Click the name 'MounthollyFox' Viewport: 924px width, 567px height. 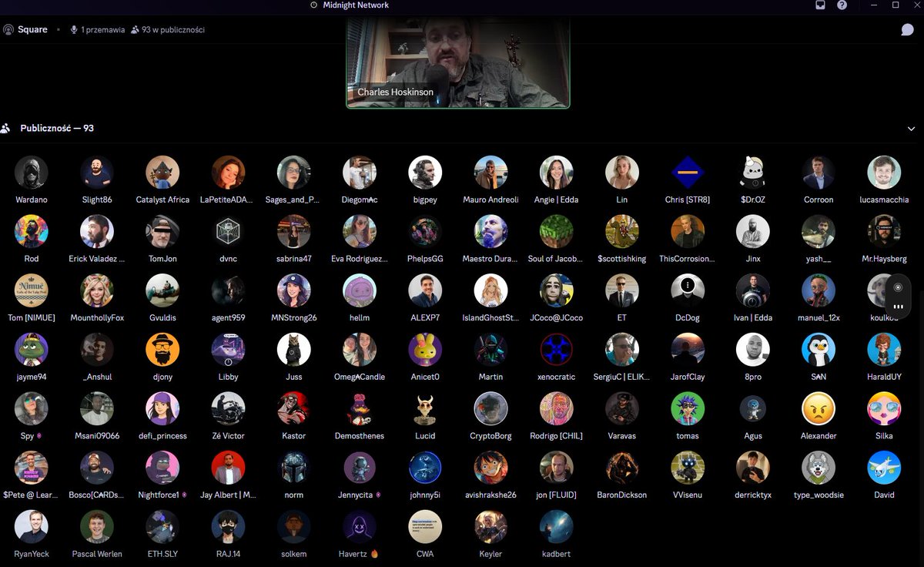click(97, 317)
